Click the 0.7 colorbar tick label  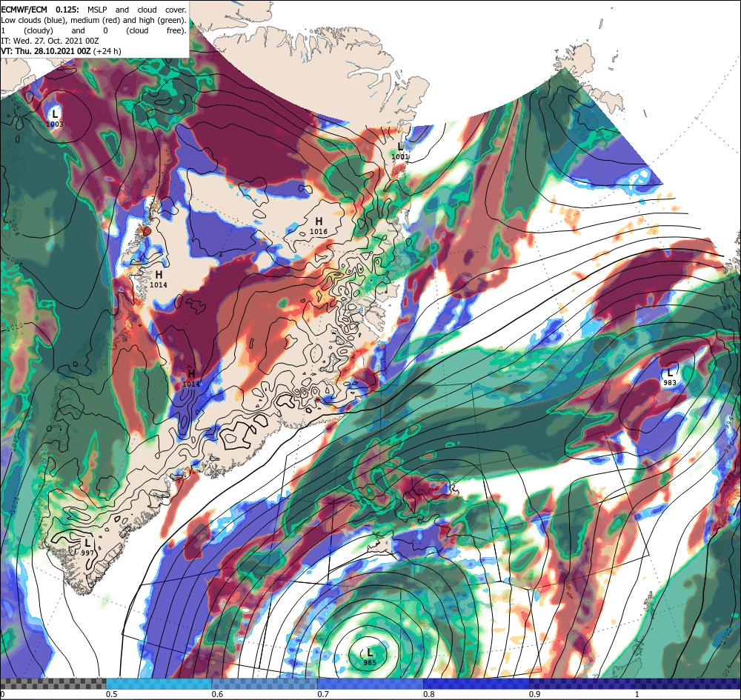323,694
